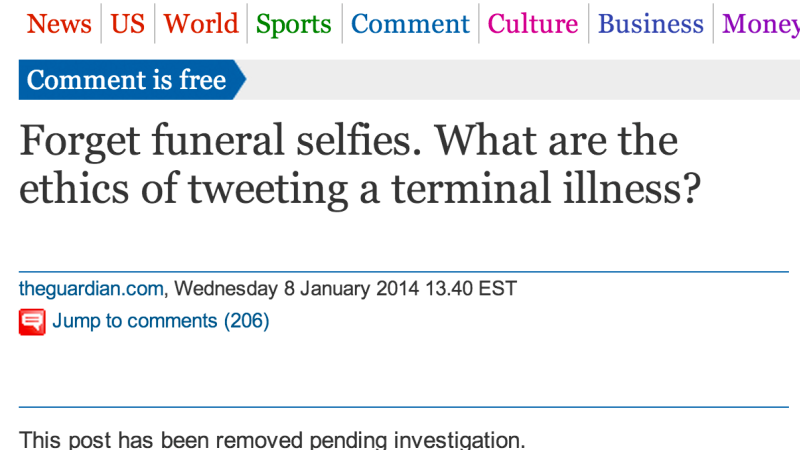This screenshot has height=450, width=800.
Task: Go to the US section
Action: coord(127,23)
